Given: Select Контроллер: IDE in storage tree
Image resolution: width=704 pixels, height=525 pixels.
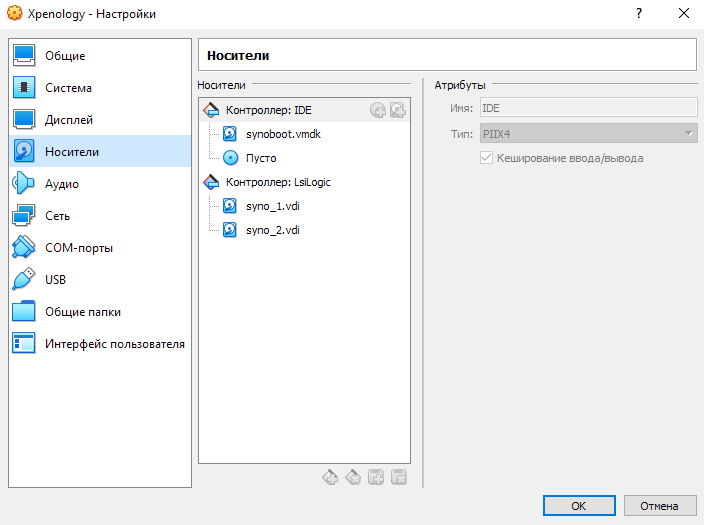Looking at the screenshot, I should 304,110.
